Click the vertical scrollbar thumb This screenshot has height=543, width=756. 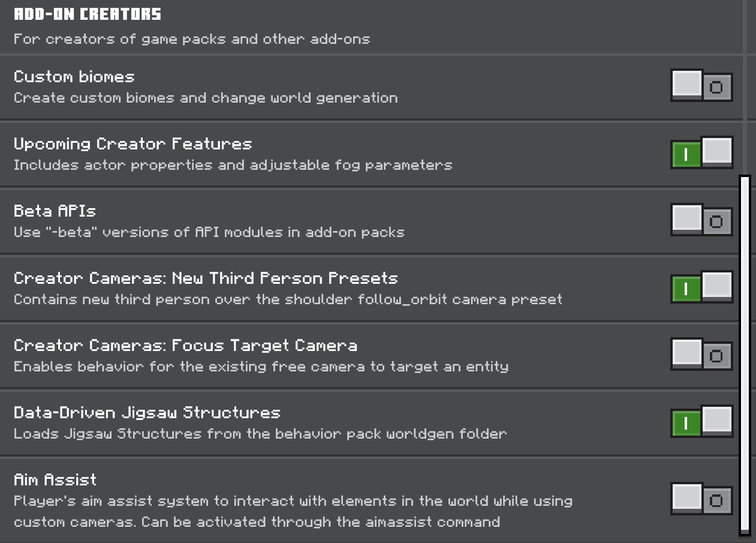[x=745, y=355]
